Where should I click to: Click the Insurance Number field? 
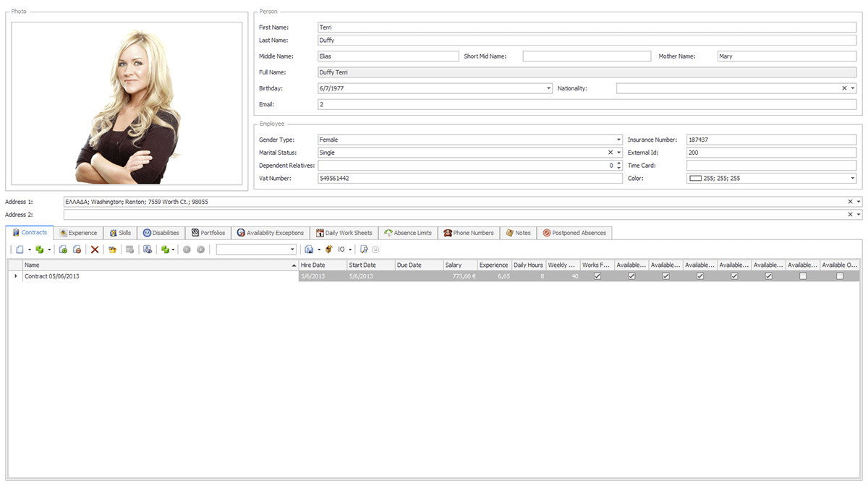click(x=771, y=140)
